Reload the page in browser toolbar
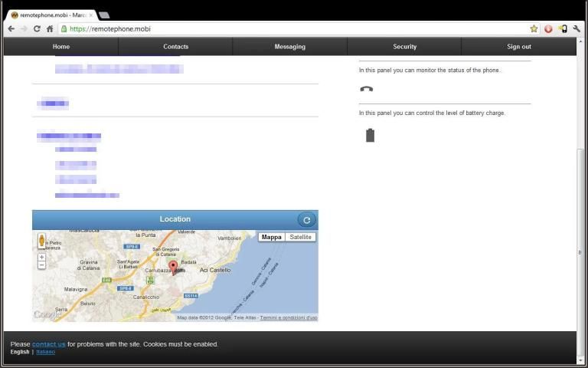 (36, 29)
